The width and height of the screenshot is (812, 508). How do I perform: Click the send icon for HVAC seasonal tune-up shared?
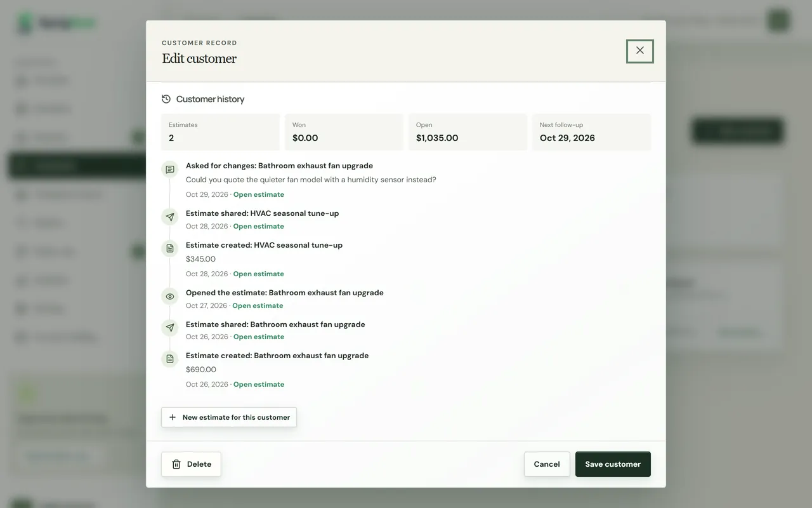[170, 217]
